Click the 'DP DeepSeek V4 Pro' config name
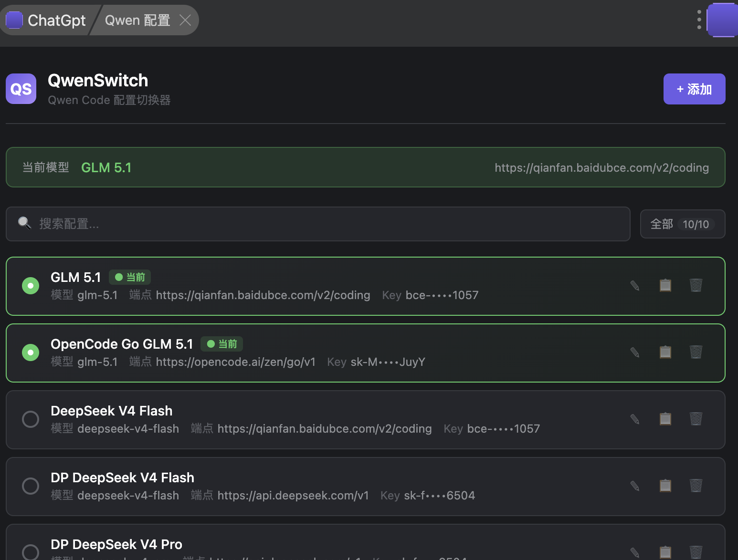This screenshot has width=738, height=560. 116,544
